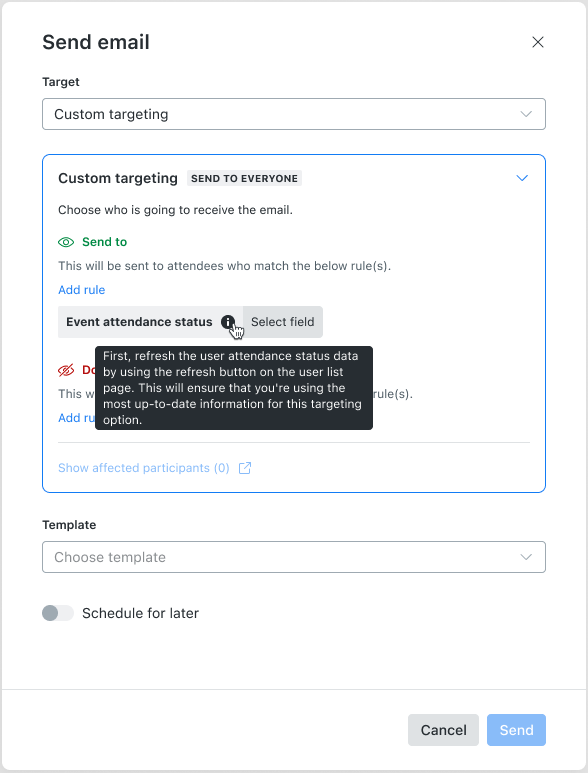
Task: Open the external link icon for affected participants
Action: pos(245,468)
